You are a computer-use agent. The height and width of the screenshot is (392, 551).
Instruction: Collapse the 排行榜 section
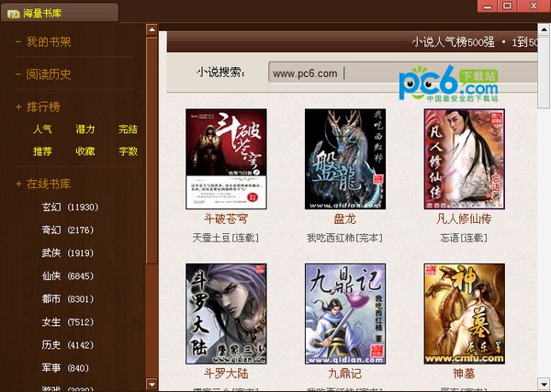point(38,106)
